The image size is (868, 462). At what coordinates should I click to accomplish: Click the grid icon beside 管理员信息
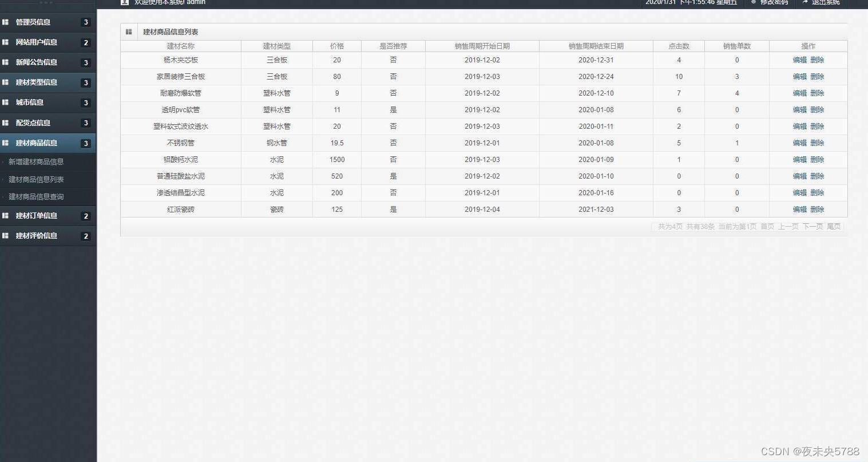[5, 22]
